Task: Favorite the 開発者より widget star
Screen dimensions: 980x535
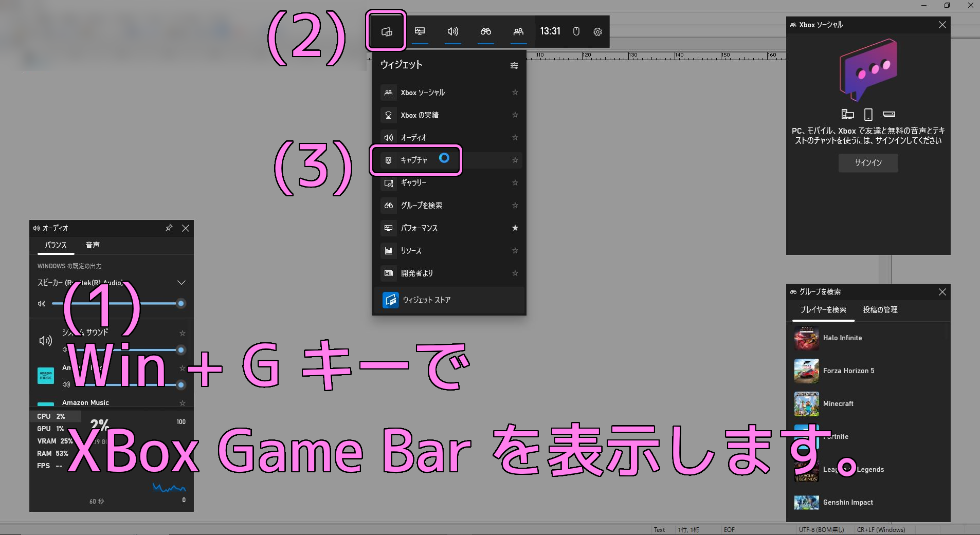Action: [x=515, y=273]
